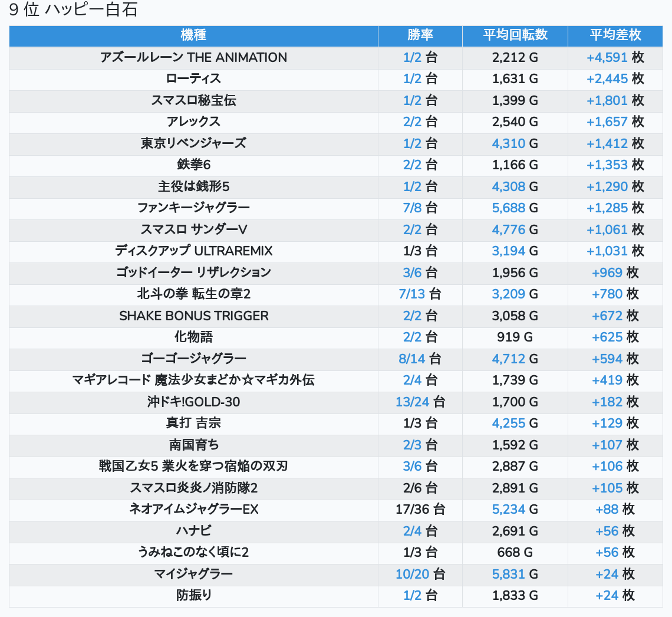Image resolution: width=672 pixels, height=617 pixels.
Task: Click the 7/13 台 win rate cell
Action: coord(420,294)
